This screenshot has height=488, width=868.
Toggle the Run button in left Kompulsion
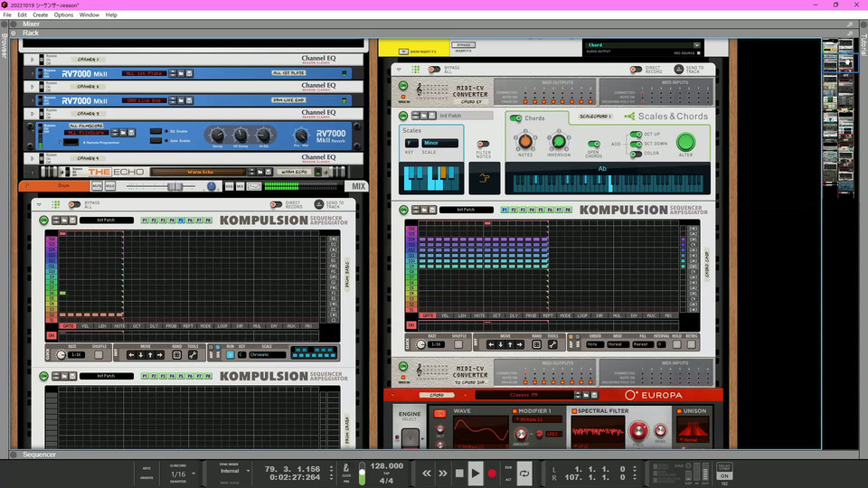230,354
